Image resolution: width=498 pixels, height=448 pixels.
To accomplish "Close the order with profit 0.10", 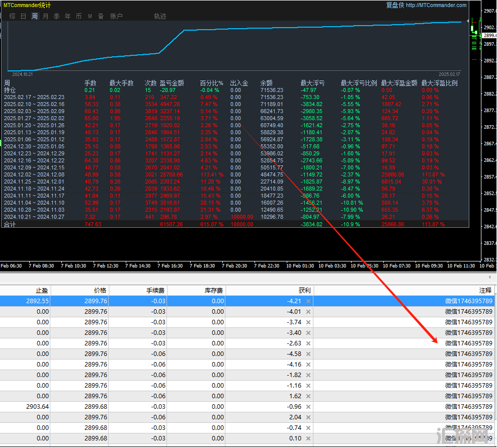I will click(x=308, y=438).
